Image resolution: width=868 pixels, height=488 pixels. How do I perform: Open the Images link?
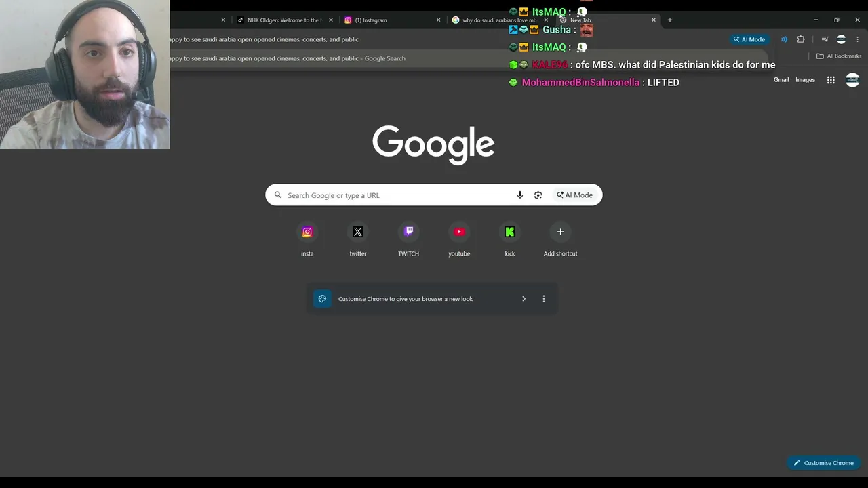click(x=806, y=80)
